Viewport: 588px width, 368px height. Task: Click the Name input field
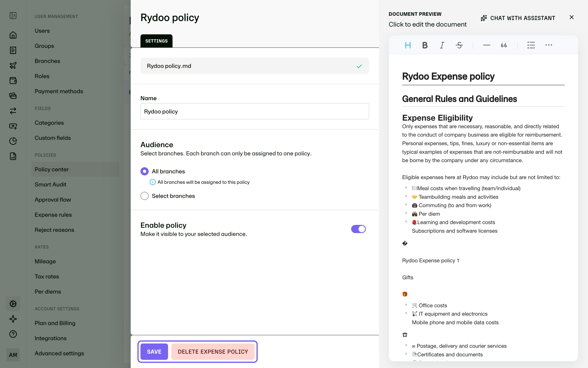[x=255, y=111]
